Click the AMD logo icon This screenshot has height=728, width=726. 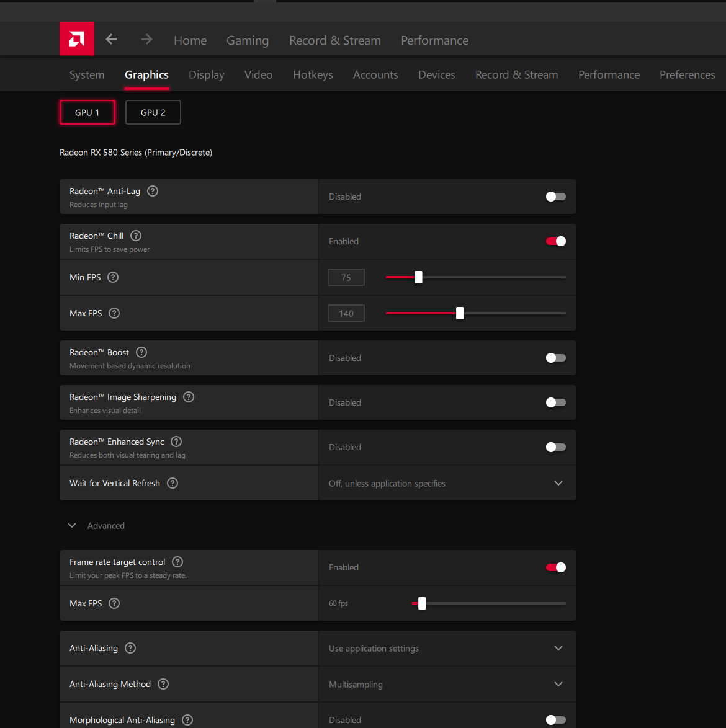click(77, 39)
